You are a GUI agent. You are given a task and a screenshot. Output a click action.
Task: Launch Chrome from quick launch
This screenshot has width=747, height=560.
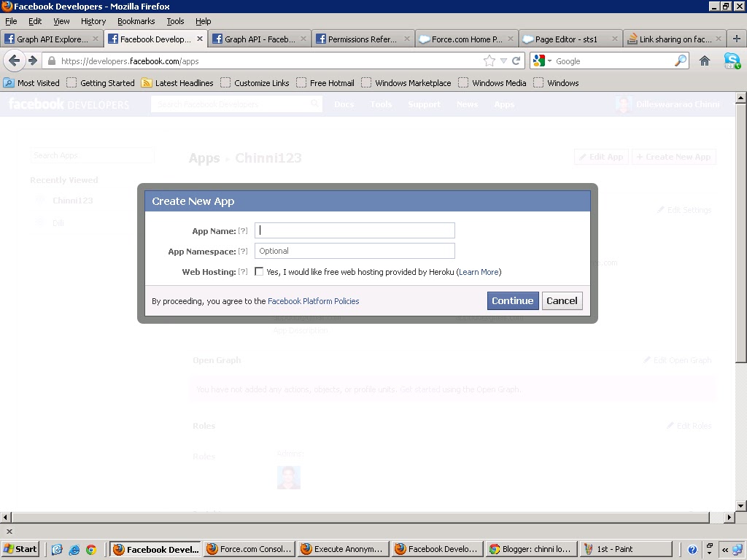coord(91,550)
